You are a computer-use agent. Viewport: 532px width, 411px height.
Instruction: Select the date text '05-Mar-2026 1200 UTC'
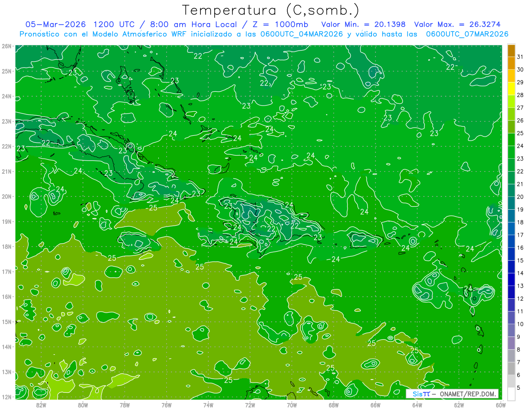click(78, 24)
